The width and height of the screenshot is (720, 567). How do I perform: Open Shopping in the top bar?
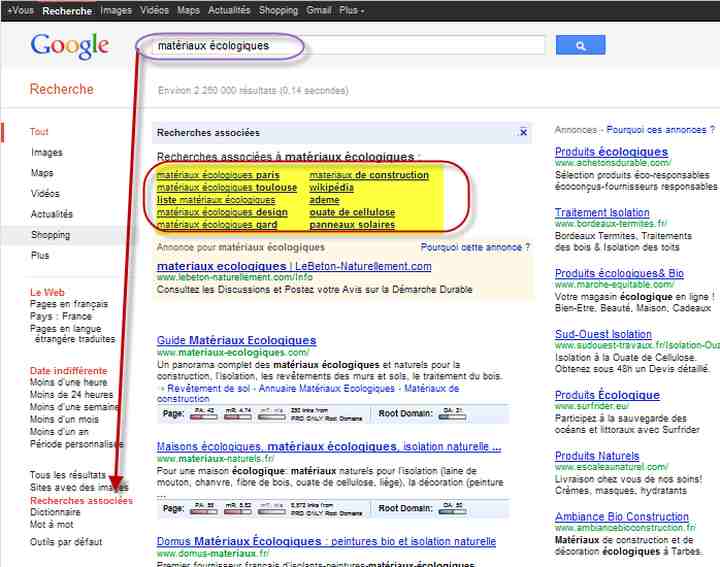tap(278, 10)
